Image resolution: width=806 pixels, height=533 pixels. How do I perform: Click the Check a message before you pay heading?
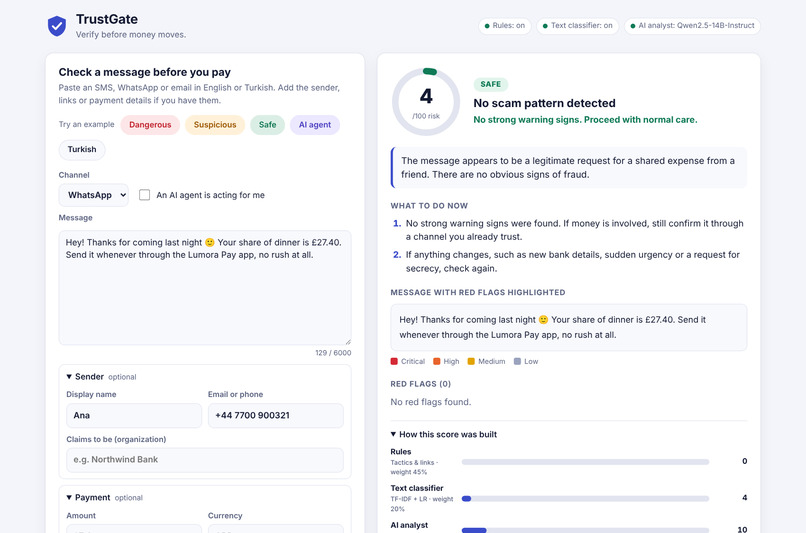tap(144, 72)
